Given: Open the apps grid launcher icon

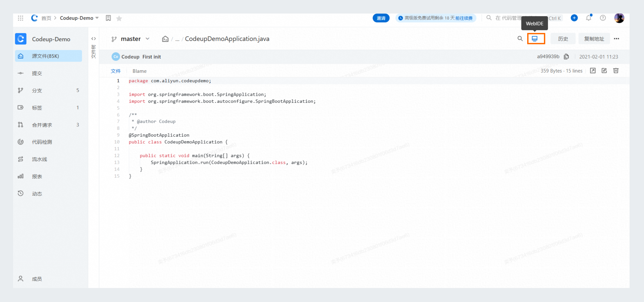Looking at the screenshot, I should click(21, 18).
